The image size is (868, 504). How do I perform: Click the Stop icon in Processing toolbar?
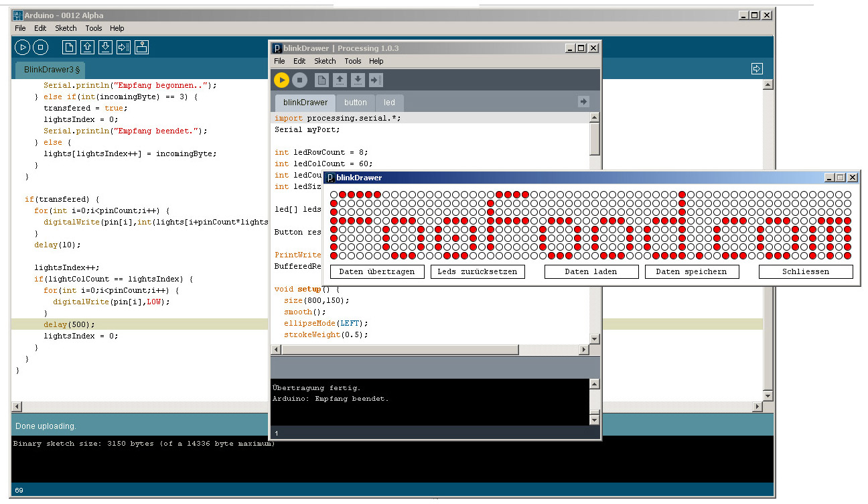pos(300,80)
